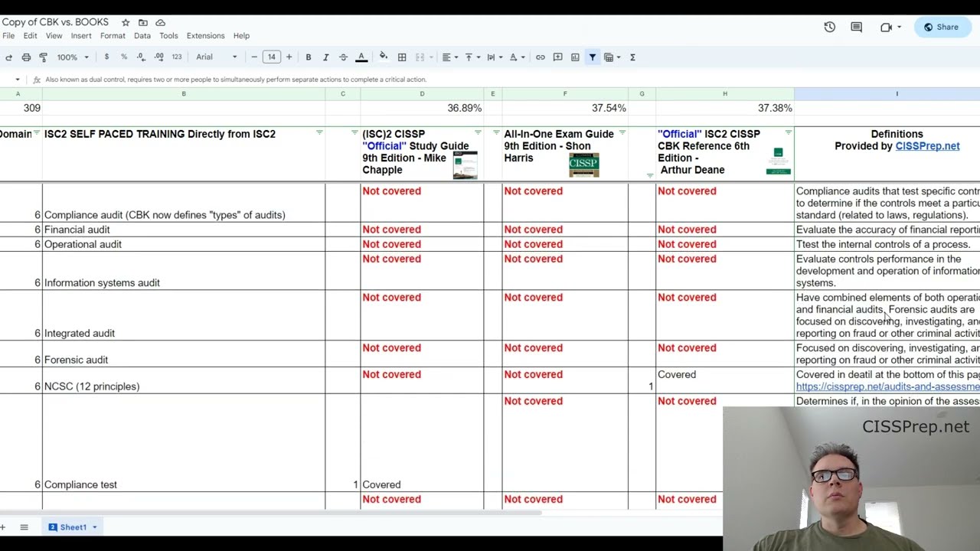
Task: Click Increase decimal places icon
Action: pyautogui.click(x=158, y=57)
